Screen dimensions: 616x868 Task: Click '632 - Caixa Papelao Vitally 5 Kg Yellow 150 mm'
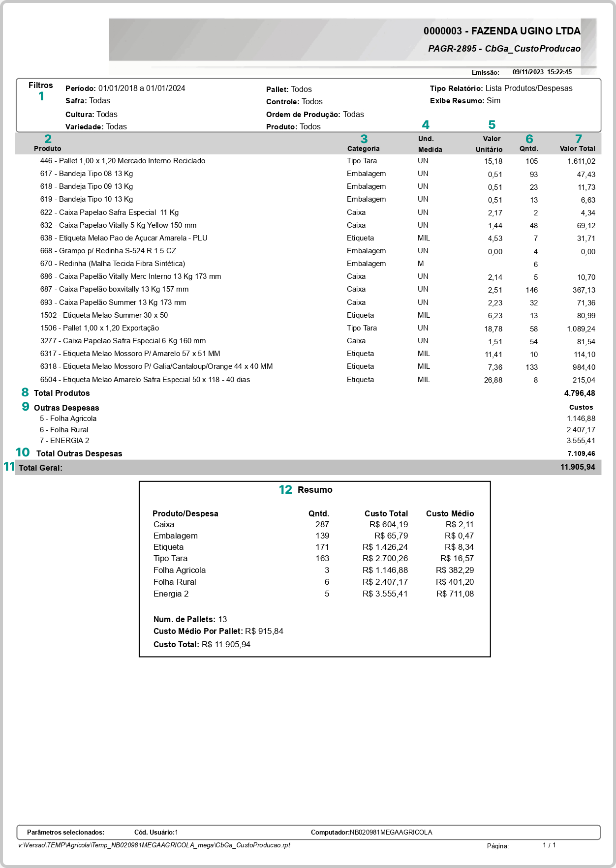pos(119,225)
